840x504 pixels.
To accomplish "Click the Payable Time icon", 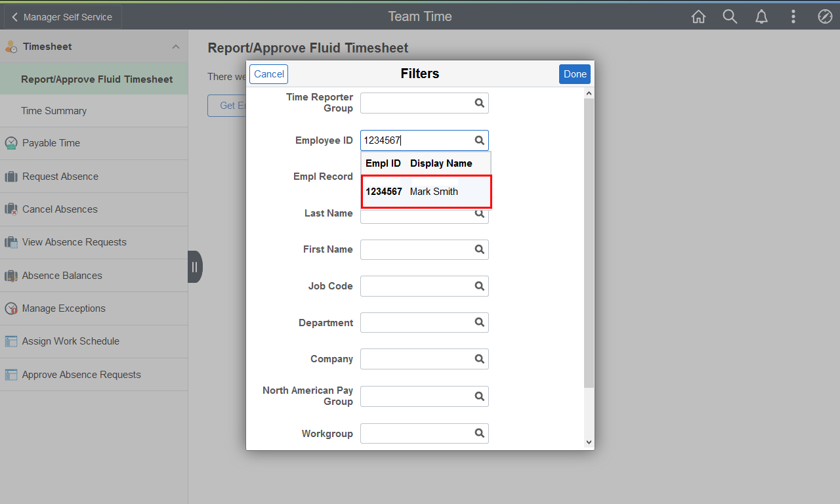I will coord(11,143).
